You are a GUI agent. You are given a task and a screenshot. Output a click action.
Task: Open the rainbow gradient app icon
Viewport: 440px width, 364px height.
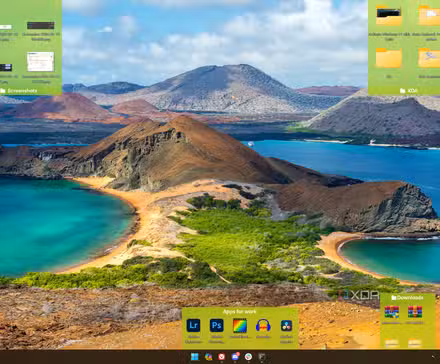(240, 325)
